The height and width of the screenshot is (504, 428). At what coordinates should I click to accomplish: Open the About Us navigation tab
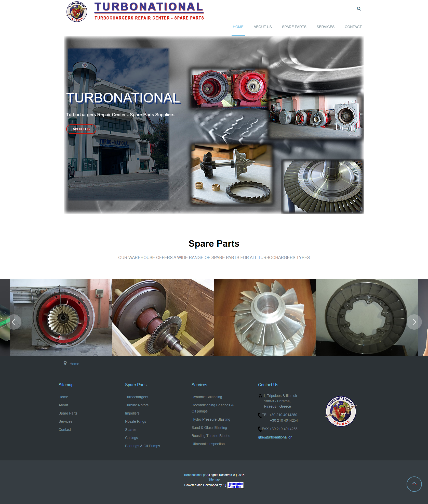pos(262,27)
